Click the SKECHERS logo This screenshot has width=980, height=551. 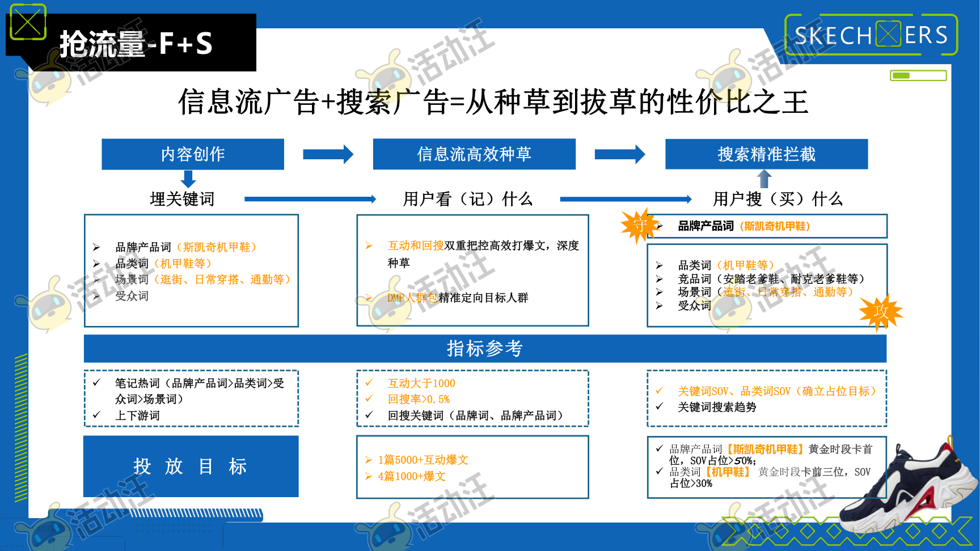point(871,35)
